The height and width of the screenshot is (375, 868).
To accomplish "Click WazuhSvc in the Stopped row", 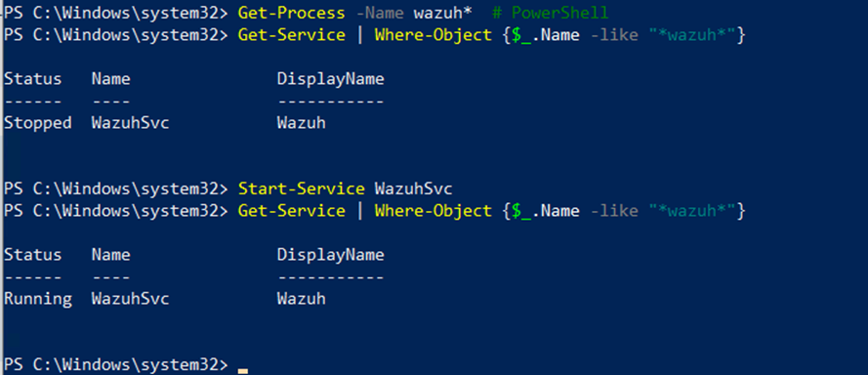I will pyautogui.click(x=130, y=123).
